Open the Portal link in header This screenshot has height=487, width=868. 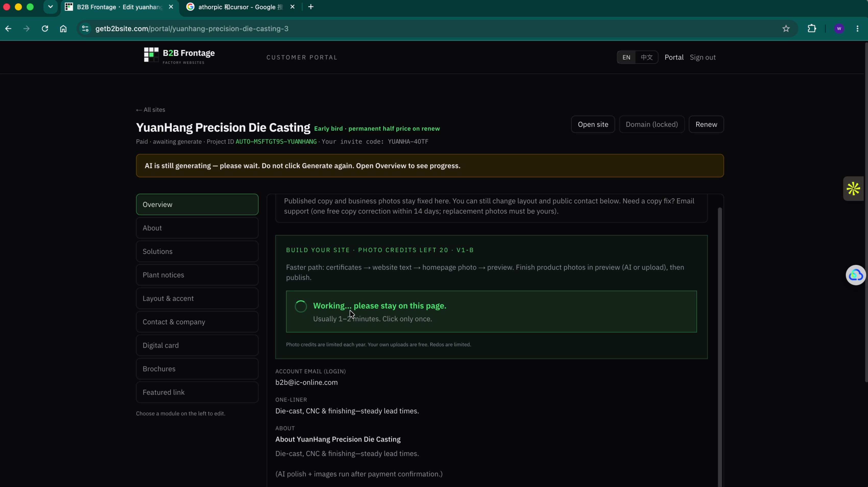[x=674, y=57]
